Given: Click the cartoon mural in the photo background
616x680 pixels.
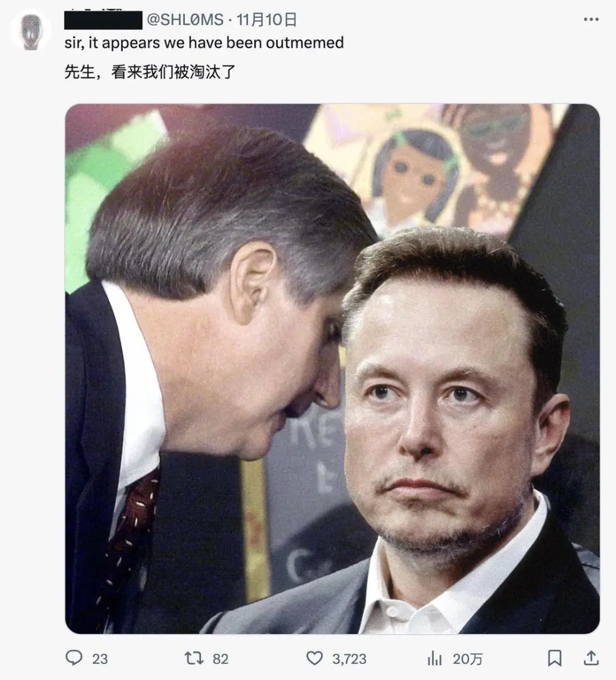Looking at the screenshot, I should (433, 169).
